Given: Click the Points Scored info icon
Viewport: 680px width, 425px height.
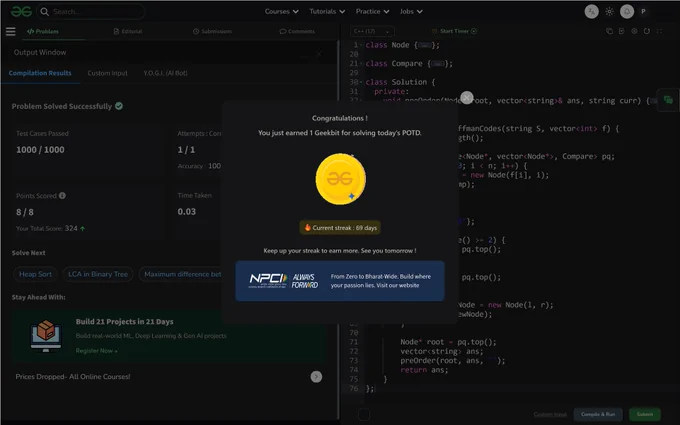Looking at the screenshot, I should click(62, 196).
